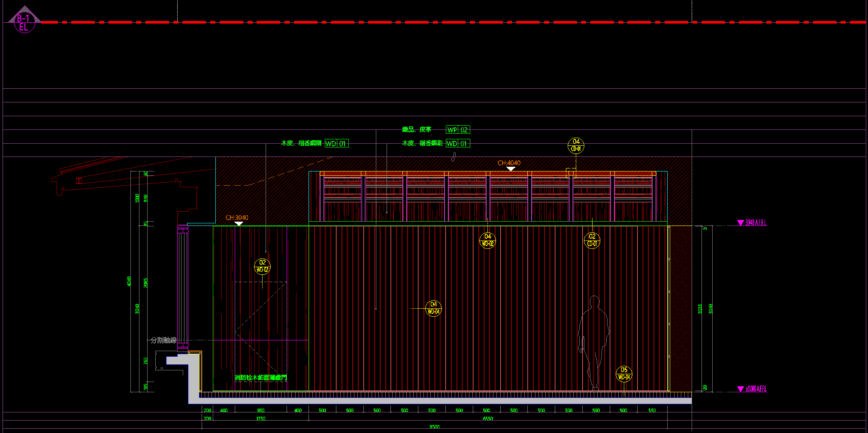Click the 2065 vertical dimension value
868x433 pixels.
click(145, 283)
